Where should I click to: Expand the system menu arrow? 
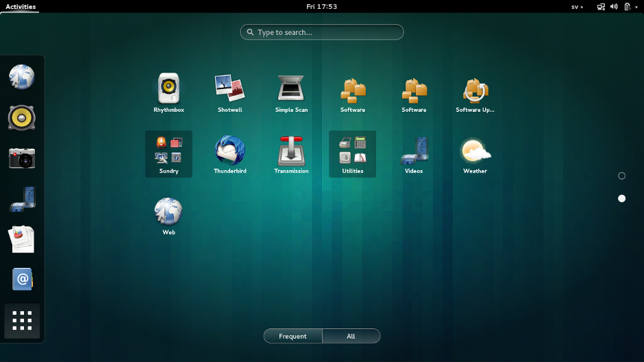click(x=636, y=7)
